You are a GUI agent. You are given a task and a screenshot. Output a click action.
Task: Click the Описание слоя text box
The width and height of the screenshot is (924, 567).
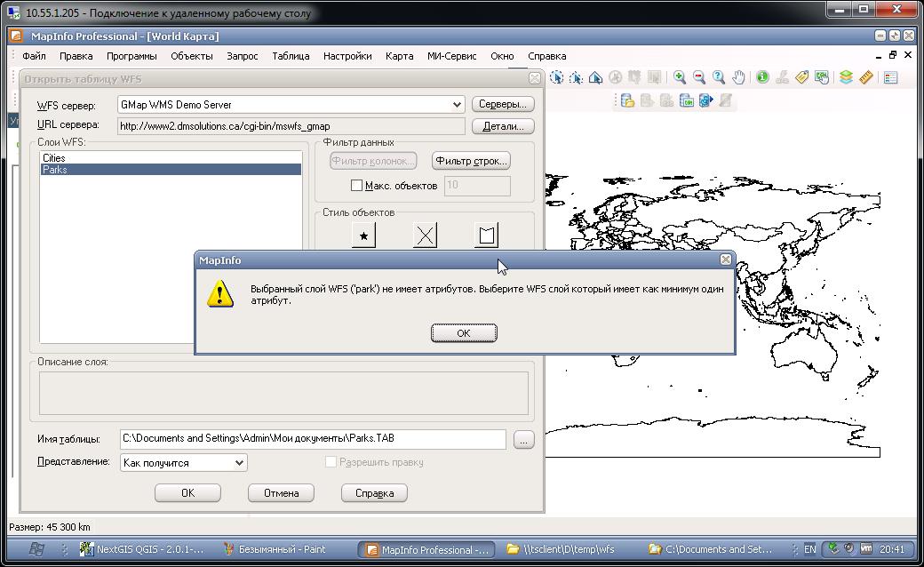(x=283, y=393)
